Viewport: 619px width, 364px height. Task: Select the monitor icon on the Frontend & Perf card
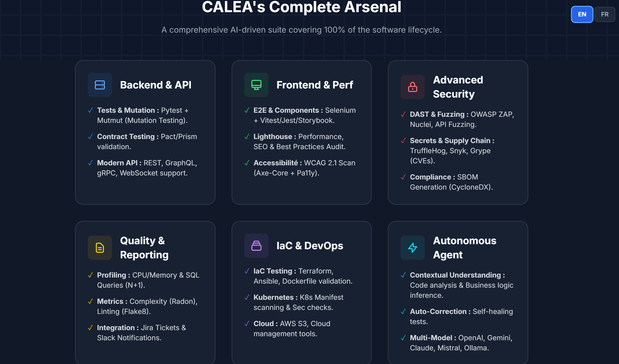point(256,85)
